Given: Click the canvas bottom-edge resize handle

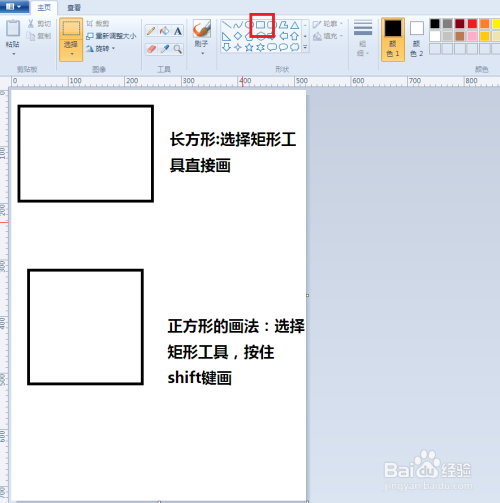Looking at the screenshot, I should click(159, 501).
